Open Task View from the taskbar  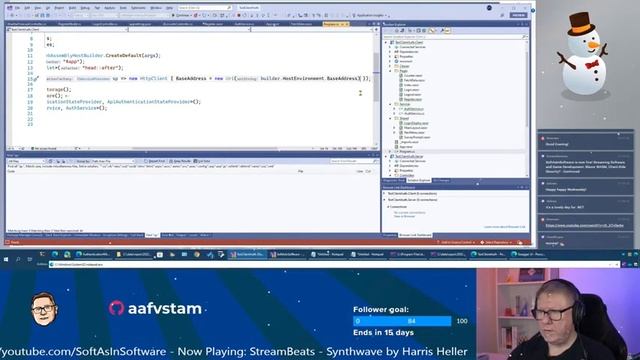pyautogui.click(x=30, y=259)
